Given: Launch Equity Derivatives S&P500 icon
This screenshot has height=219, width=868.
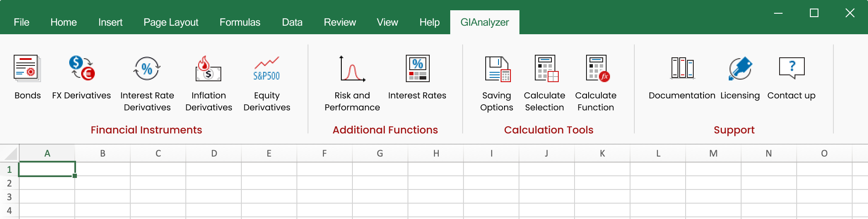Looking at the screenshot, I should (267, 68).
